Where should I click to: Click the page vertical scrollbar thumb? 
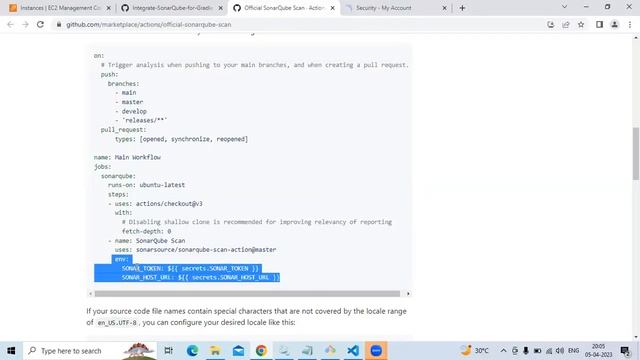pyautogui.click(x=636, y=153)
